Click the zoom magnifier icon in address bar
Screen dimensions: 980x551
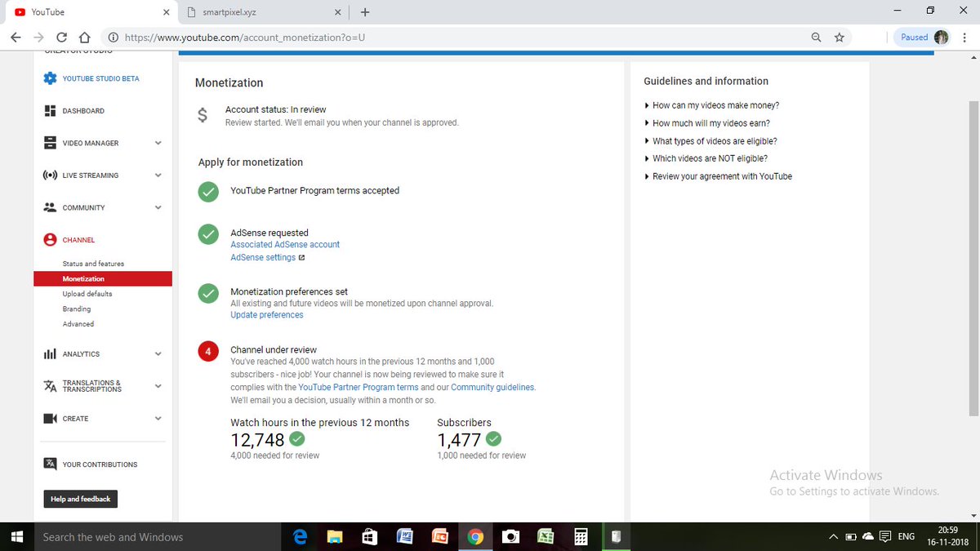click(x=816, y=38)
